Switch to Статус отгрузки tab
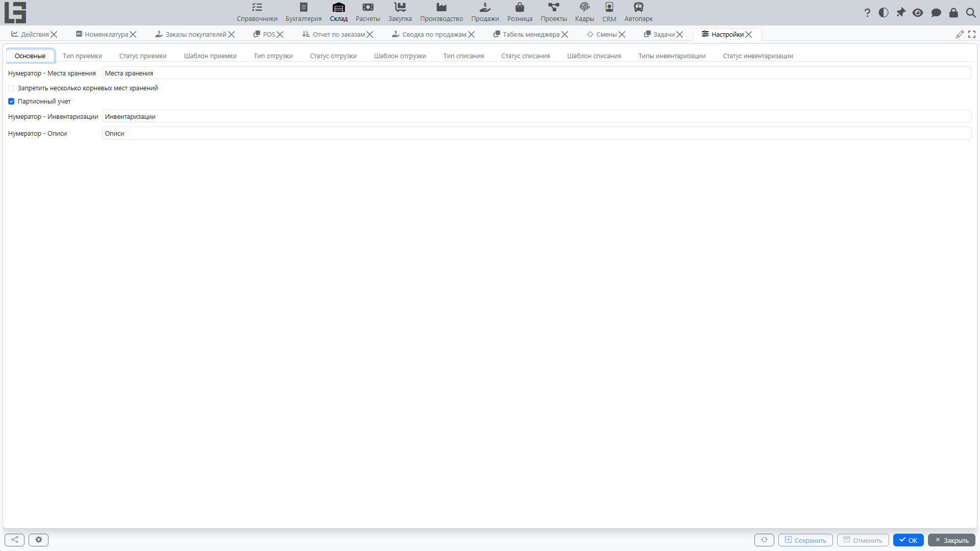The image size is (980, 551). pos(333,56)
